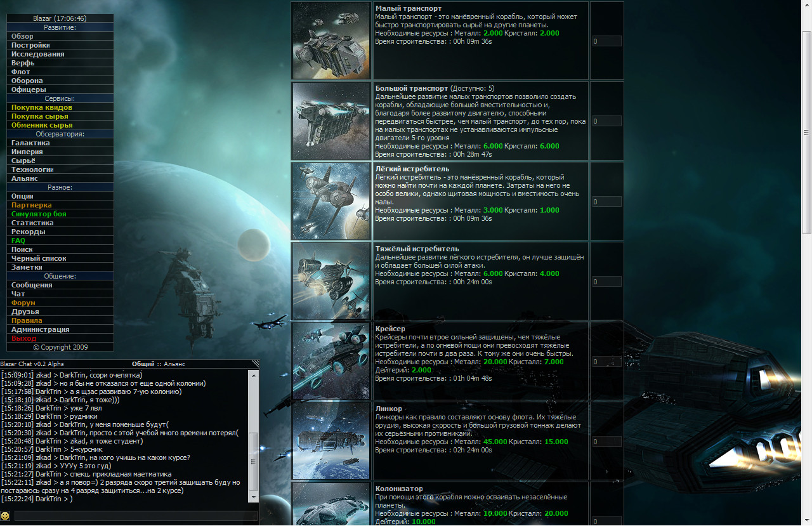812x526 pixels.
Task: Open Покупка сырья link
Action: point(40,116)
